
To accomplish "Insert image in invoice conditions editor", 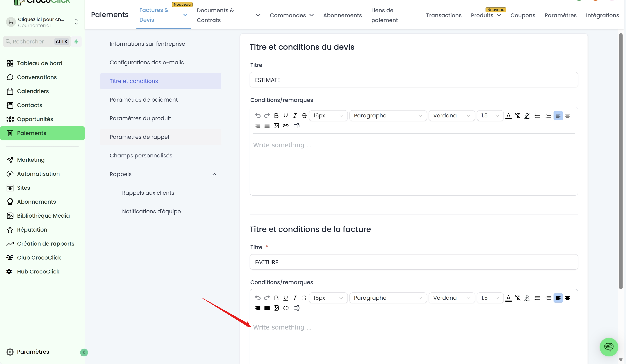I will pyautogui.click(x=276, y=308).
